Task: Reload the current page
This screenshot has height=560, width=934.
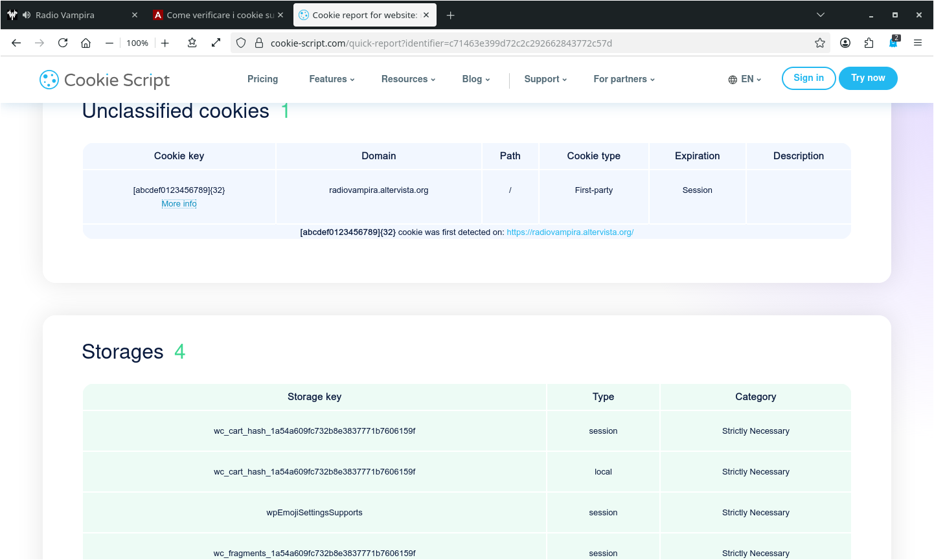Action: pyautogui.click(x=63, y=43)
